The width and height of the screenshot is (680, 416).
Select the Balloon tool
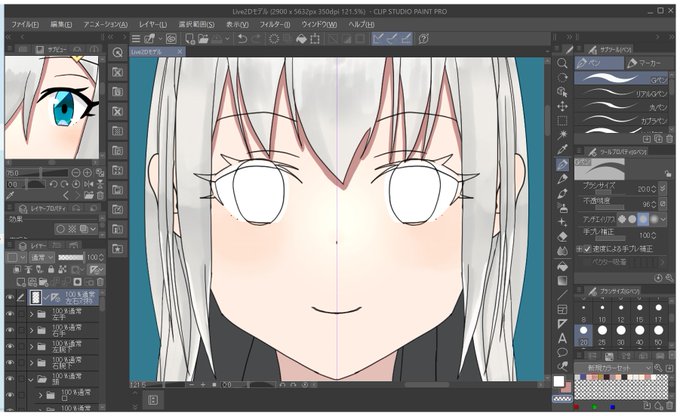point(562,353)
